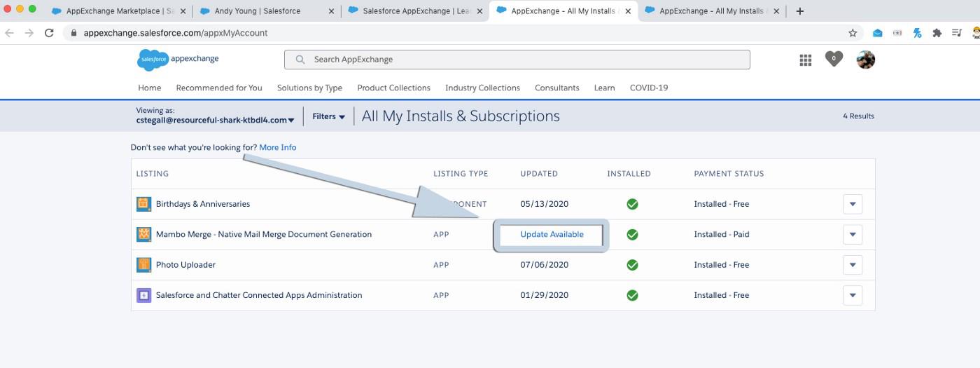Click the Photo Uploader app icon
The image size is (980, 368).
143,265
